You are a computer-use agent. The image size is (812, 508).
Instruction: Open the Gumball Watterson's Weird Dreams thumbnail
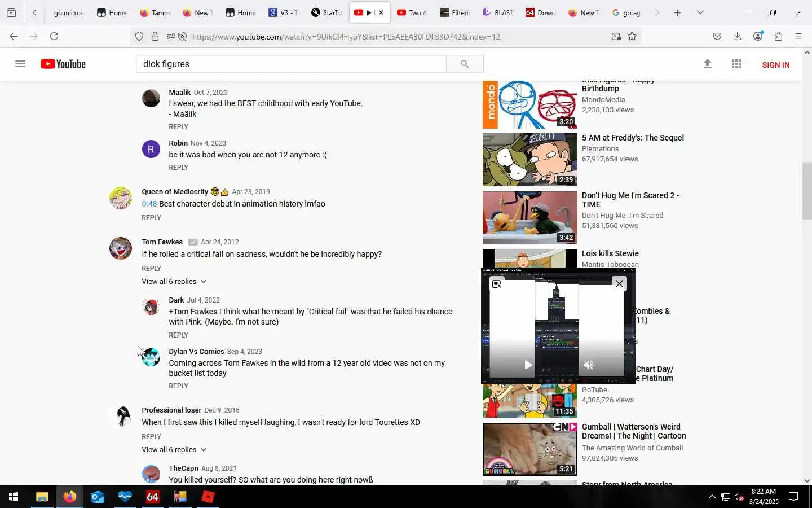529,449
